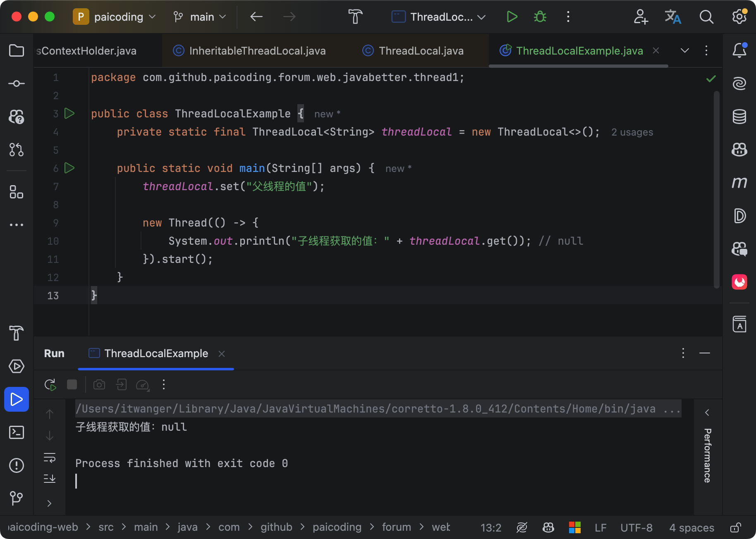Open the Problems tool window
Viewport: 756px width, 539px height.
[x=16, y=465]
